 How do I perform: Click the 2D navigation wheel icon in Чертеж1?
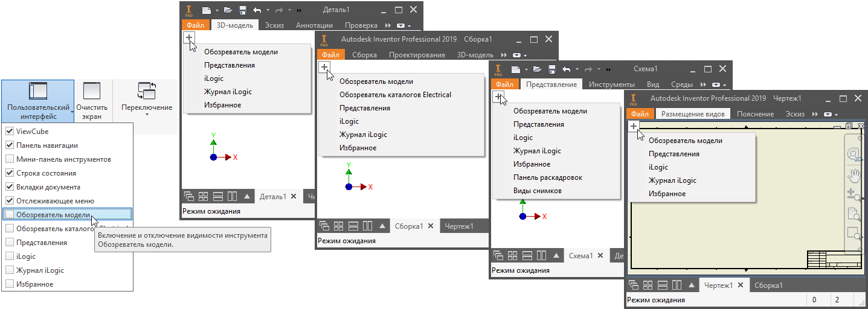[854, 154]
